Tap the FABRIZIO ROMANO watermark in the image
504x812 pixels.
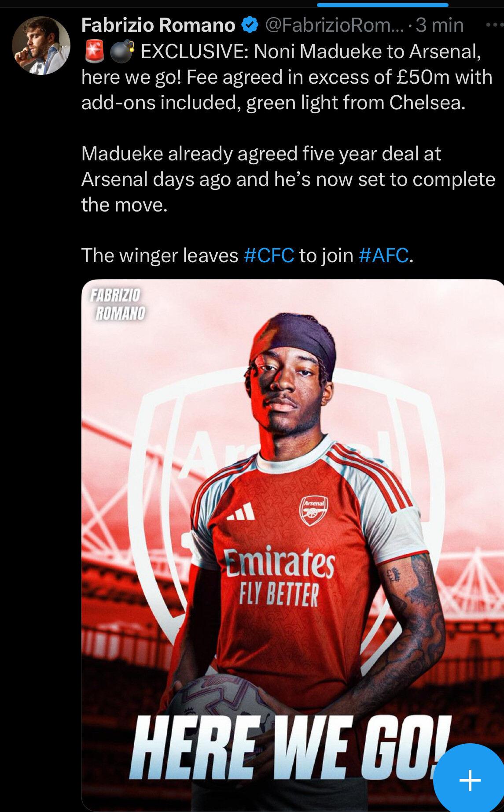pos(118,304)
